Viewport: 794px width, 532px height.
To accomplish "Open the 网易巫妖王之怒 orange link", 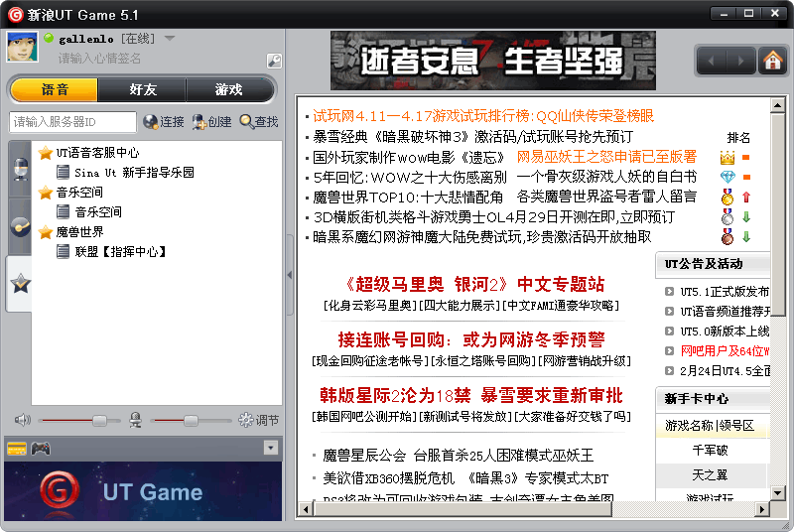I will coord(606,157).
